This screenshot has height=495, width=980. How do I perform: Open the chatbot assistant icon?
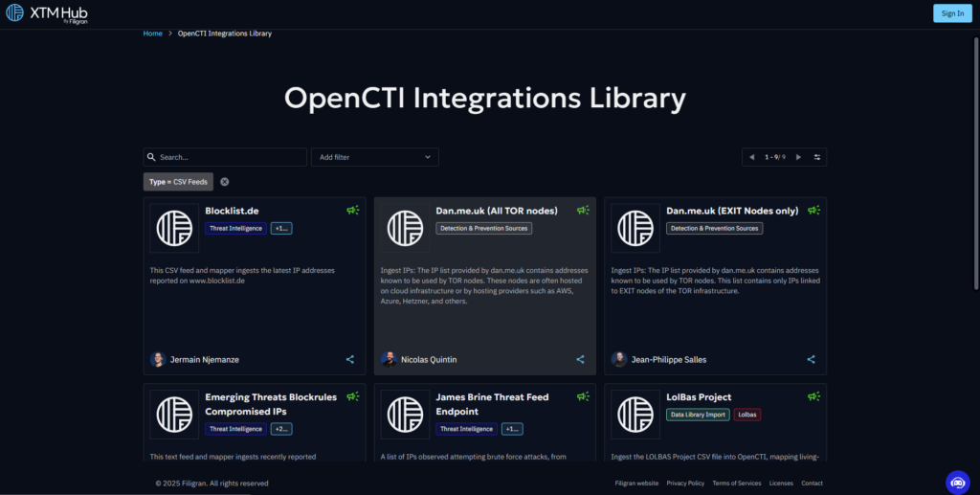click(957, 482)
